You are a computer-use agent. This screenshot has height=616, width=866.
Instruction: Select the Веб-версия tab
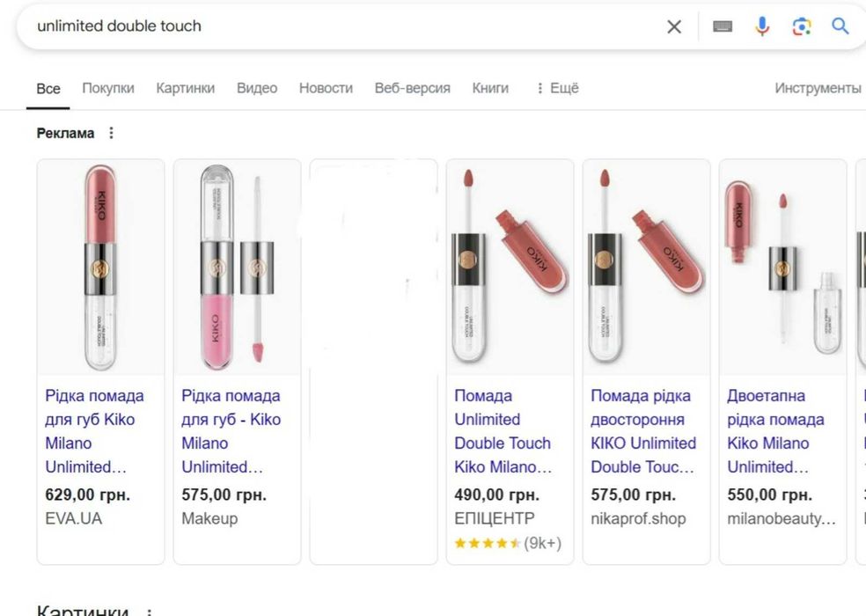(x=412, y=88)
